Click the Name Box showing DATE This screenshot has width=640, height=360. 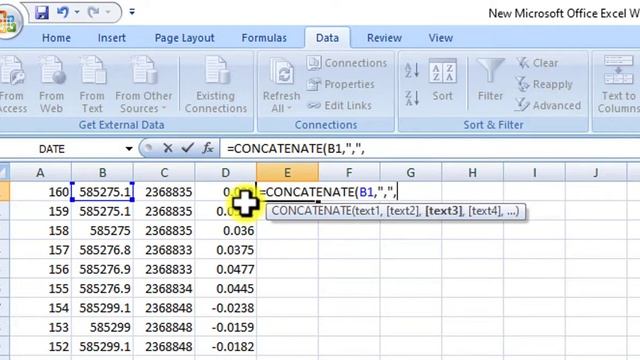click(61, 149)
